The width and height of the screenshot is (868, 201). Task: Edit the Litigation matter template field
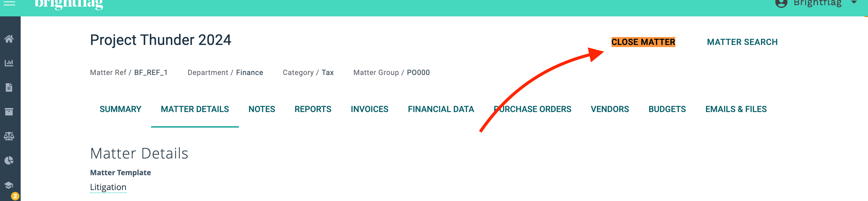click(108, 187)
